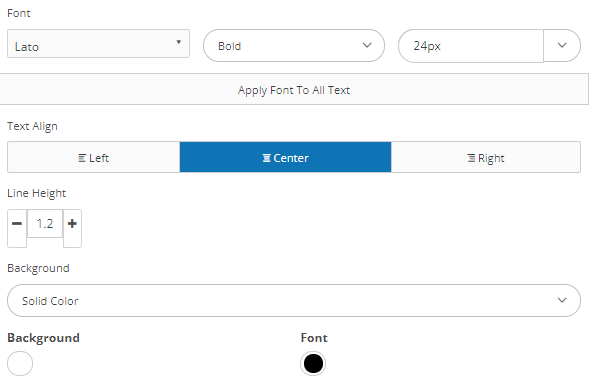Click the plus icon for line height
Screen dimensions: 596x386
72,223
